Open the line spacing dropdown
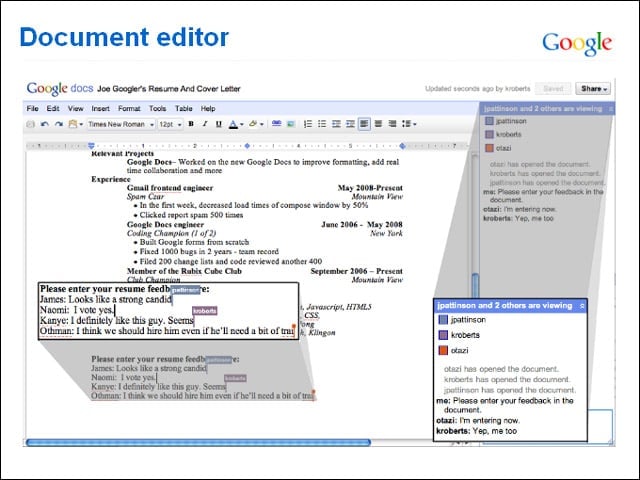Viewport: 640px width, 480px height. point(409,124)
